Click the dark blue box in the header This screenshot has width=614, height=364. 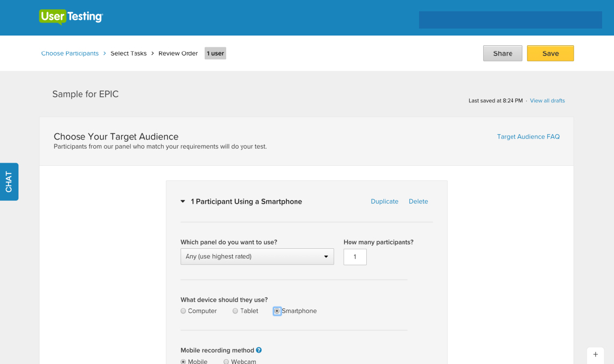[510, 19]
